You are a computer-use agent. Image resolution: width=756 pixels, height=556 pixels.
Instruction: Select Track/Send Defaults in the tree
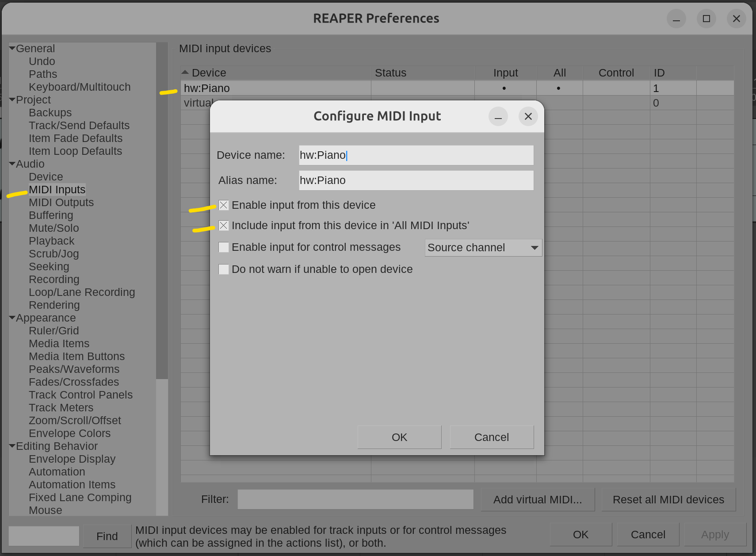coord(79,126)
